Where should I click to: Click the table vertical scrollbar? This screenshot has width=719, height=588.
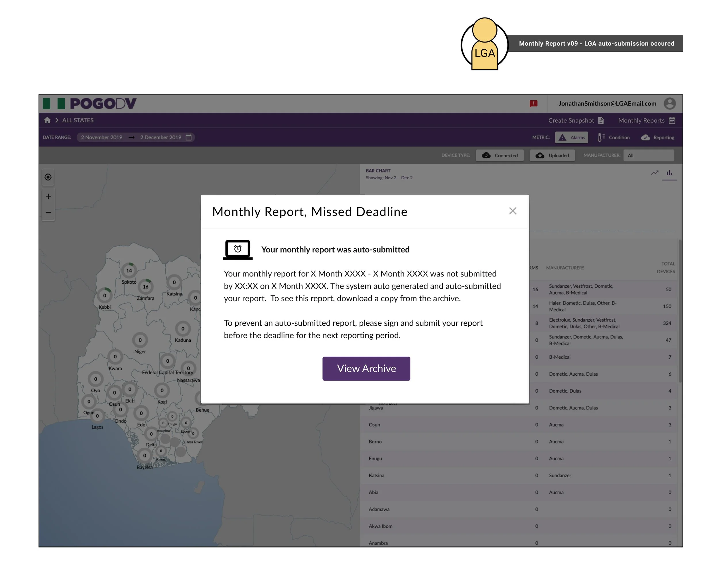[x=680, y=311]
